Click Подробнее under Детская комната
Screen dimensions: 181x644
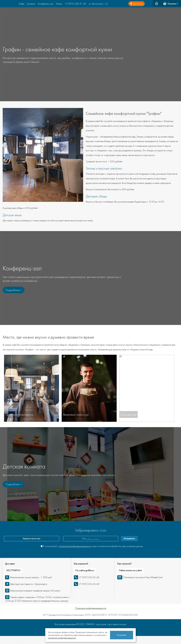(x=14, y=484)
